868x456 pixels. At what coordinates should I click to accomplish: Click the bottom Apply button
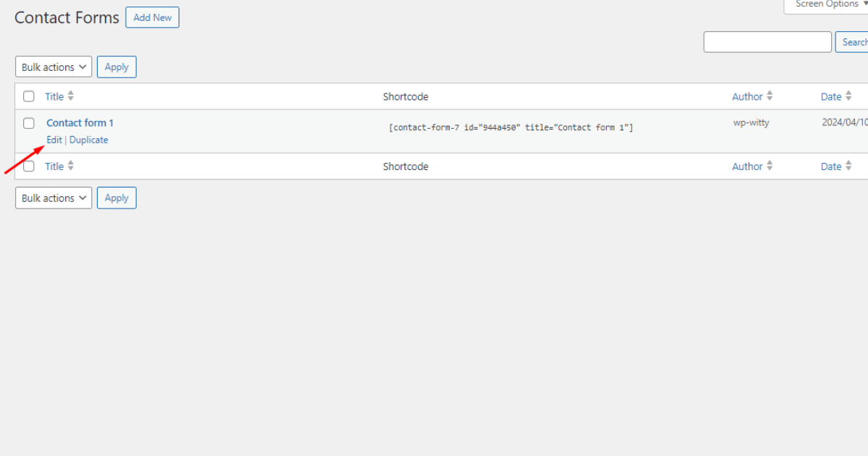pos(116,198)
